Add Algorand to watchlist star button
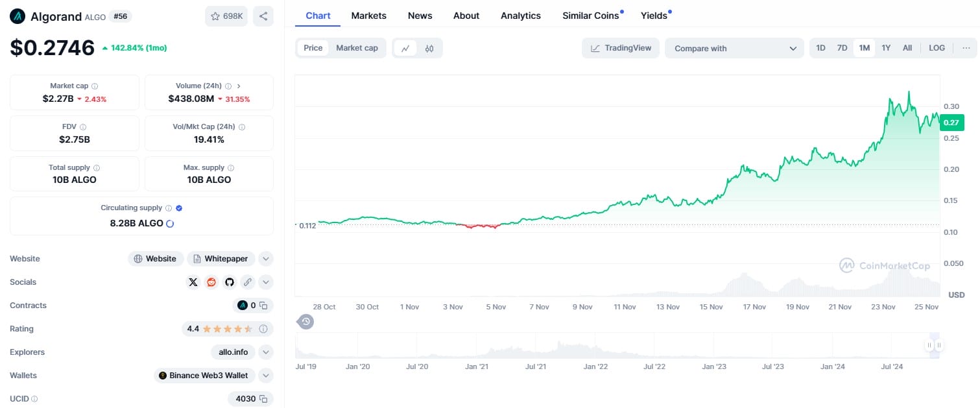This screenshot has width=980, height=408. pos(226,16)
